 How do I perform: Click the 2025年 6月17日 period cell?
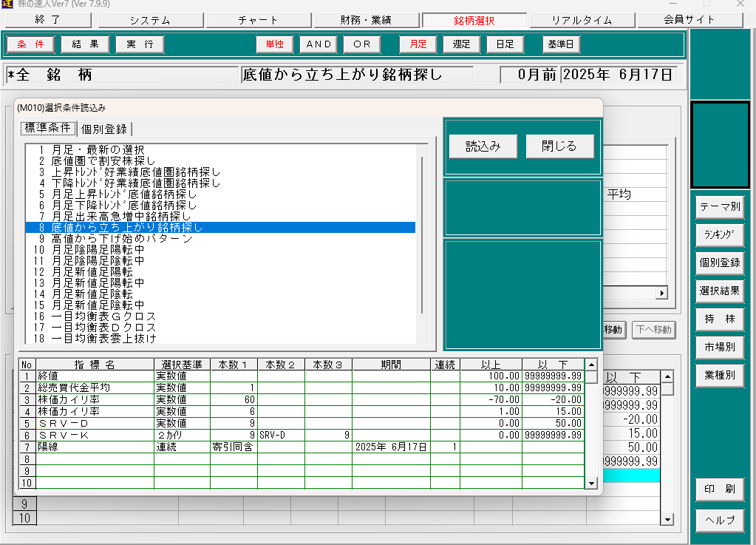[x=391, y=447]
